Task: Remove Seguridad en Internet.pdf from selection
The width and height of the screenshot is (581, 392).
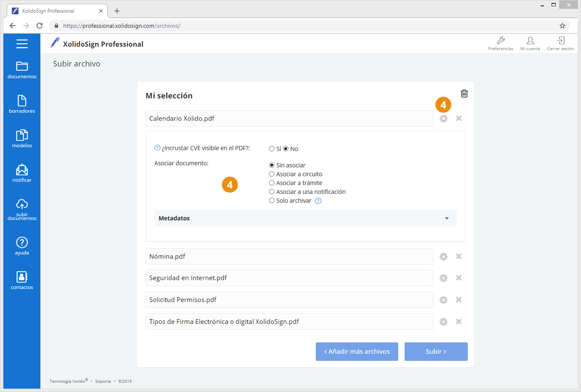Action: [459, 278]
